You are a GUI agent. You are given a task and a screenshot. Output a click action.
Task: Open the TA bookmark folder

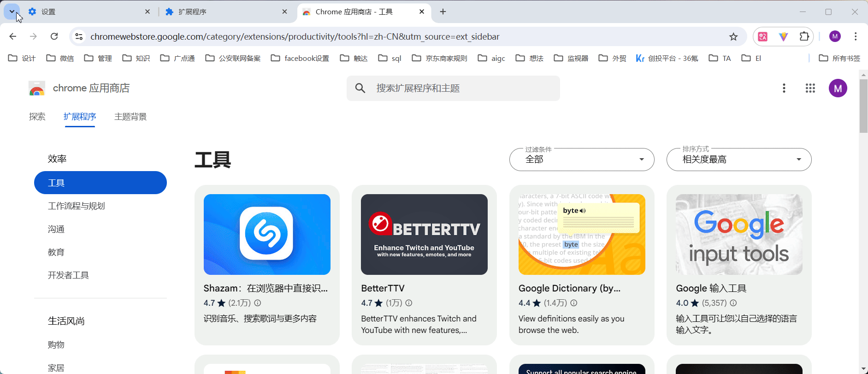[720, 58]
